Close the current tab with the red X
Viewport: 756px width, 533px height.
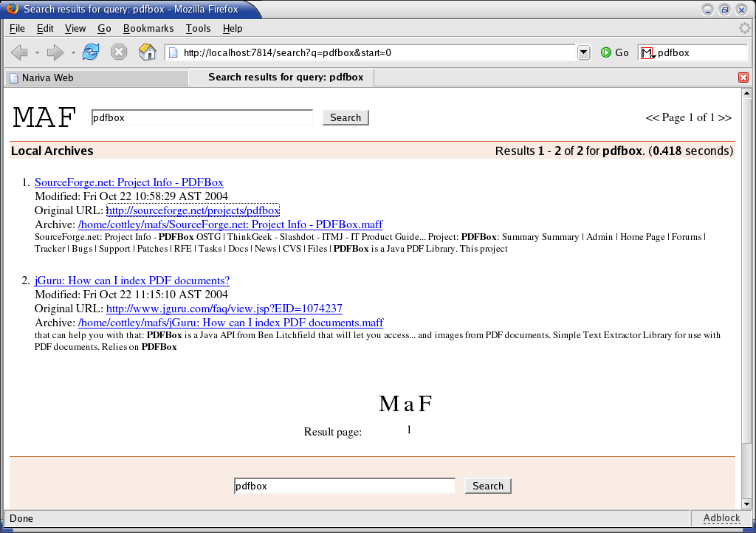pos(743,78)
